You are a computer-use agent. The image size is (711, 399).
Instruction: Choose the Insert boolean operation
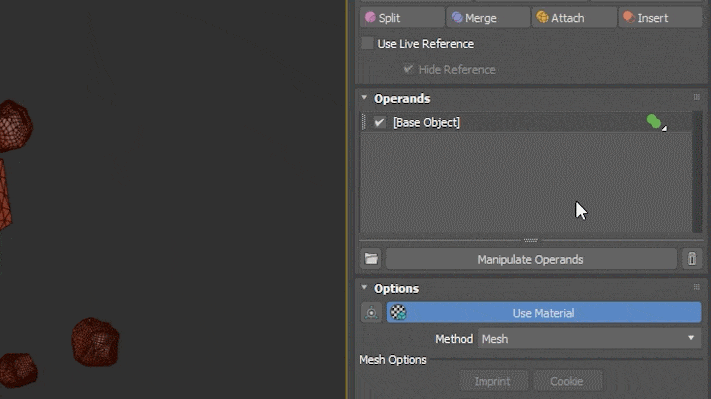pyautogui.click(x=660, y=18)
